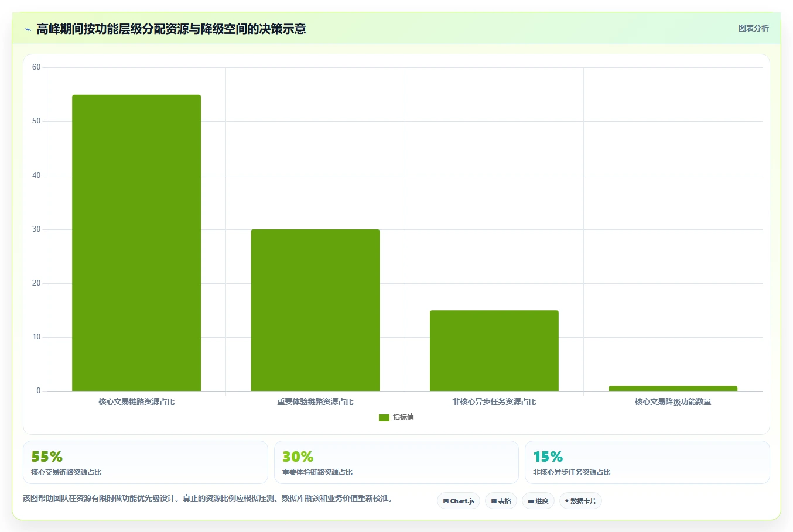793x532 pixels.
Task: Click the chart title 高峰期间按功能层级分配资源
Action: [x=171, y=29]
